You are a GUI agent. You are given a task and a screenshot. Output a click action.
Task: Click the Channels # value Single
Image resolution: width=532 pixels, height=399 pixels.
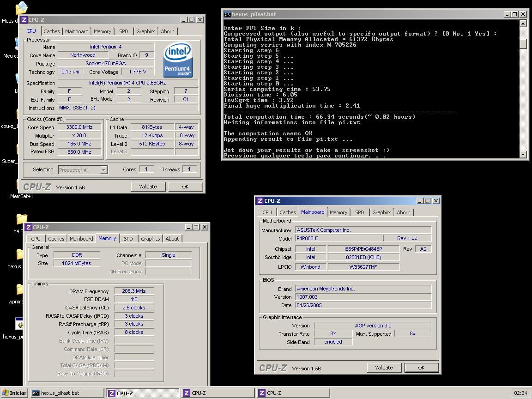169,255
